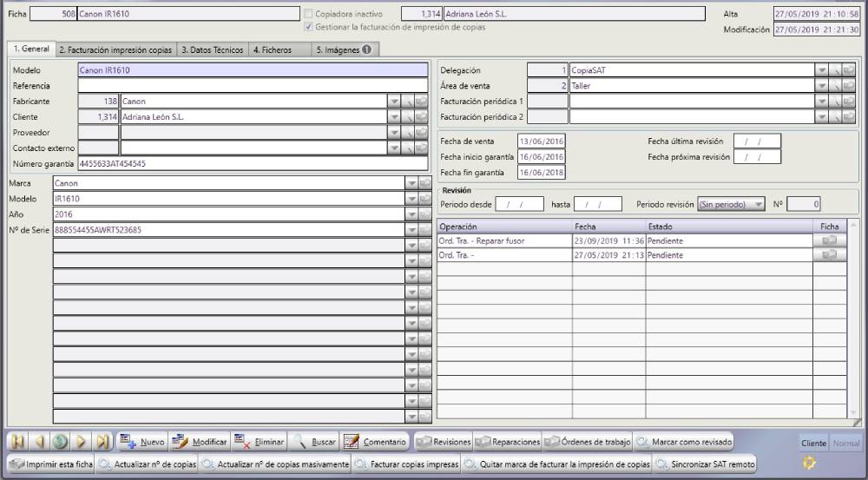Expand the Fabricante dropdown

pos(393,102)
